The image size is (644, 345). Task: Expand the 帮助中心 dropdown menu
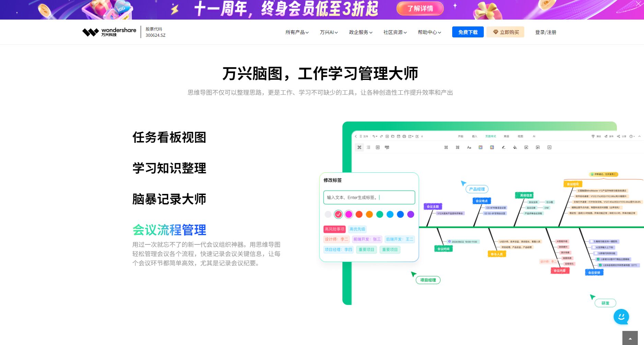429,32
